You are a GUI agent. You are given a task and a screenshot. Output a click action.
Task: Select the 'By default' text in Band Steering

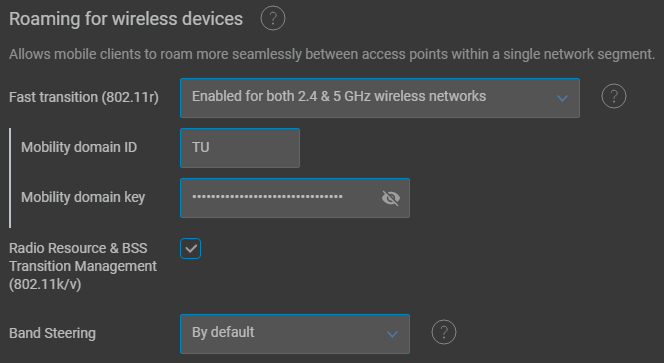click(x=223, y=333)
